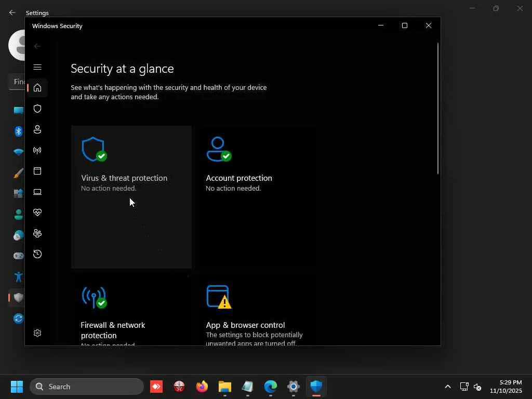The image size is (532, 399).
Task: Open Device security laptop sidebar icon
Action: (37, 192)
